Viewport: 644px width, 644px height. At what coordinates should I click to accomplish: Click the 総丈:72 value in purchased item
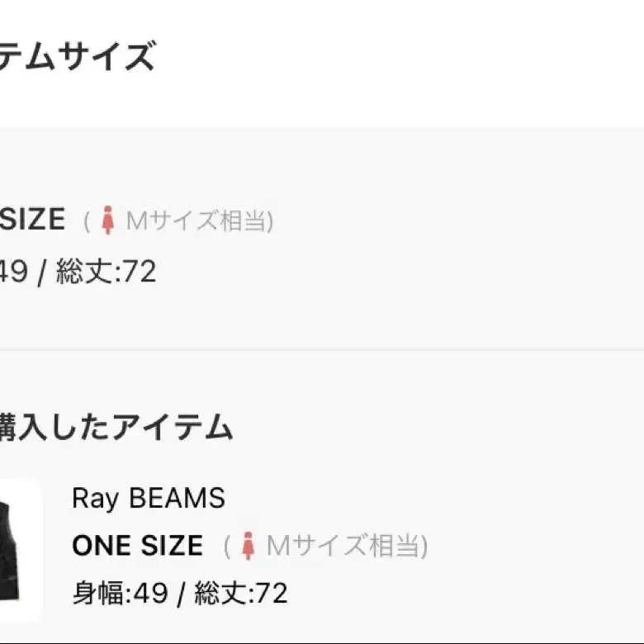pyautogui.click(x=241, y=593)
